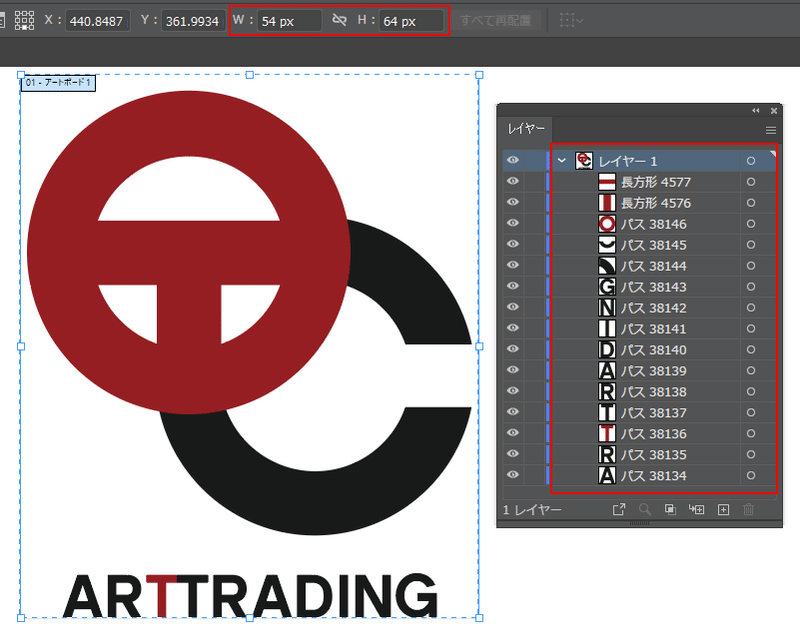This screenshot has height=633, width=800.
Task: Select the パス 38145 row
Action: click(639, 244)
